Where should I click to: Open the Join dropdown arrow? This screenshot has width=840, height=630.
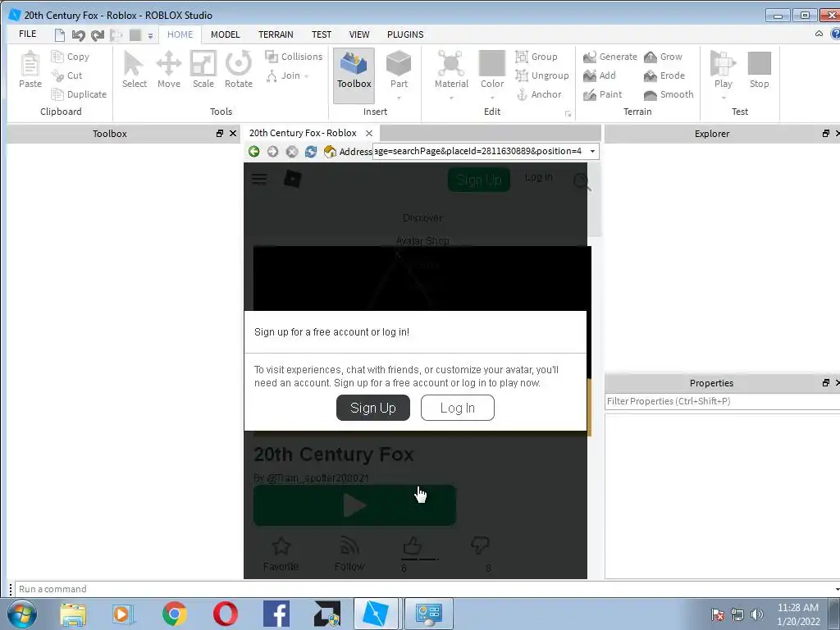pyautogui.click(x=307, y=76)
